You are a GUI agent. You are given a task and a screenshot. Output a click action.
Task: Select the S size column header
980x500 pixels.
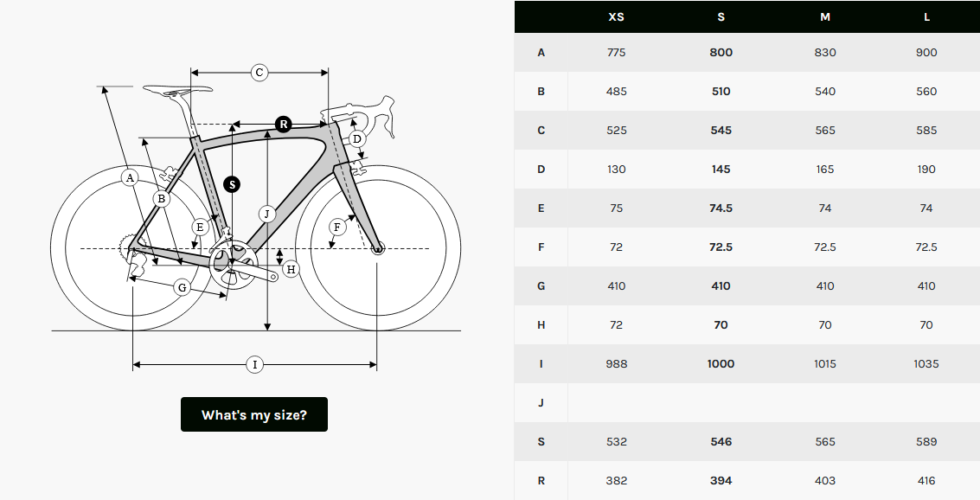click(721, 17)
